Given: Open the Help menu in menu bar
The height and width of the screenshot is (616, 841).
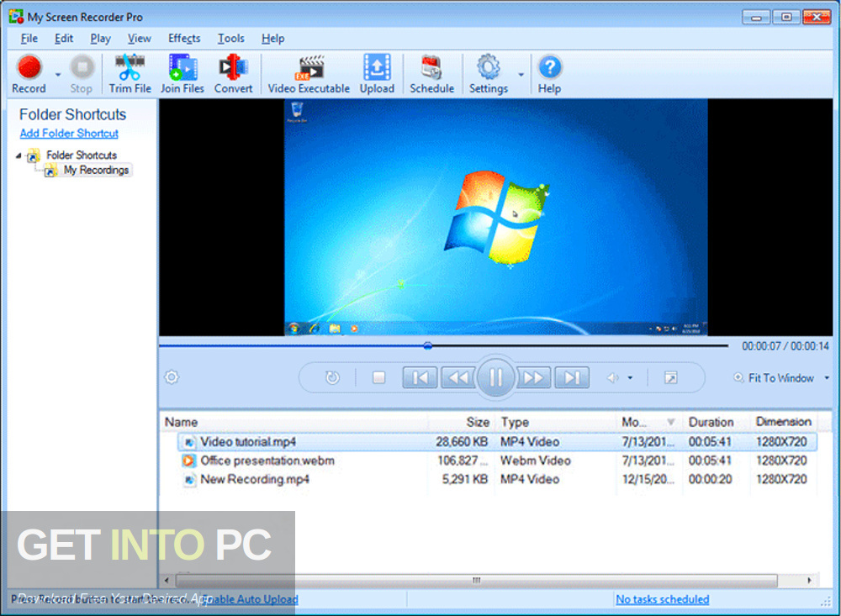Looking at the screenshot, I should (x=273, y=39).
